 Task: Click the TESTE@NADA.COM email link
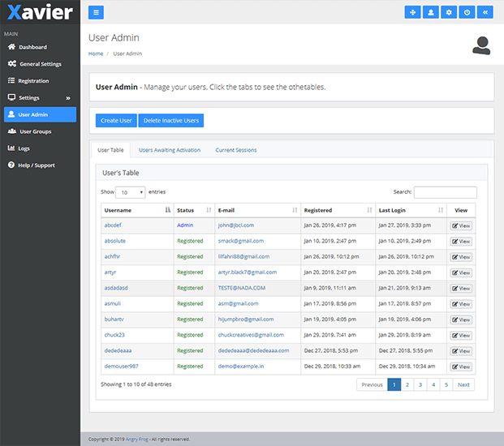coord(242,288)
